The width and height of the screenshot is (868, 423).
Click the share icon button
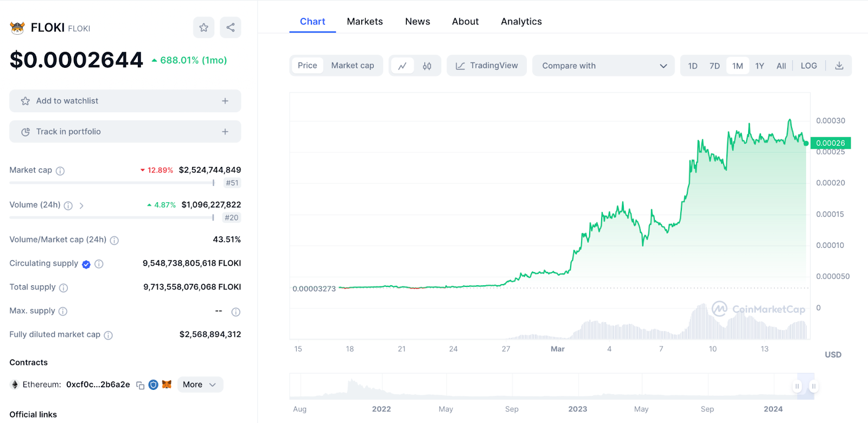(231, 27)
